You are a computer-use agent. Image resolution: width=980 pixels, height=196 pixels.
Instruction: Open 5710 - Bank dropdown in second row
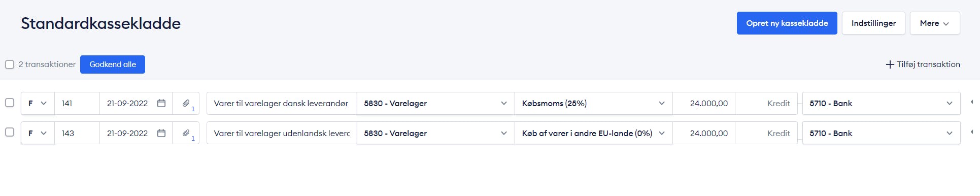(x=882, y=133)
